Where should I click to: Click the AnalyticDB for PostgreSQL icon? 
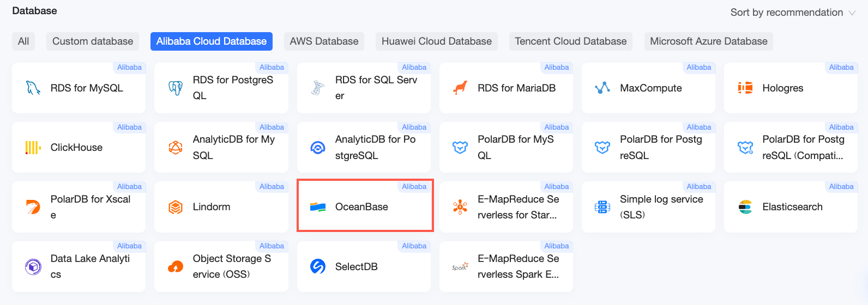point(318,148)
